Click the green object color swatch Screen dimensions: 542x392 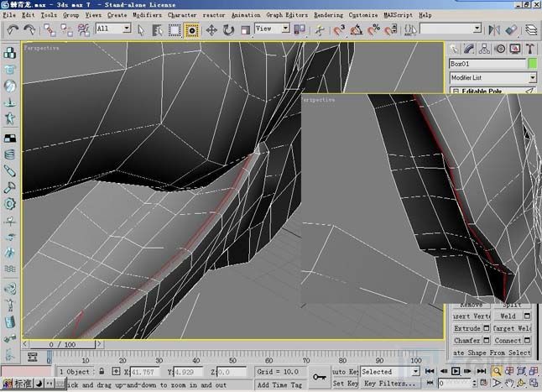(x=532, y=64)
